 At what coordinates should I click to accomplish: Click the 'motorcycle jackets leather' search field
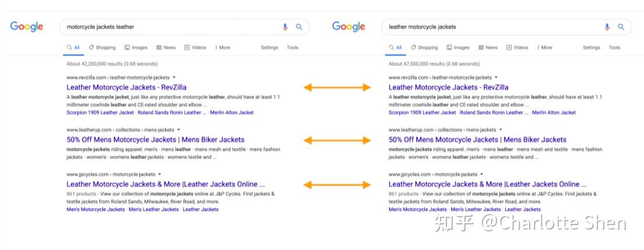169,27
